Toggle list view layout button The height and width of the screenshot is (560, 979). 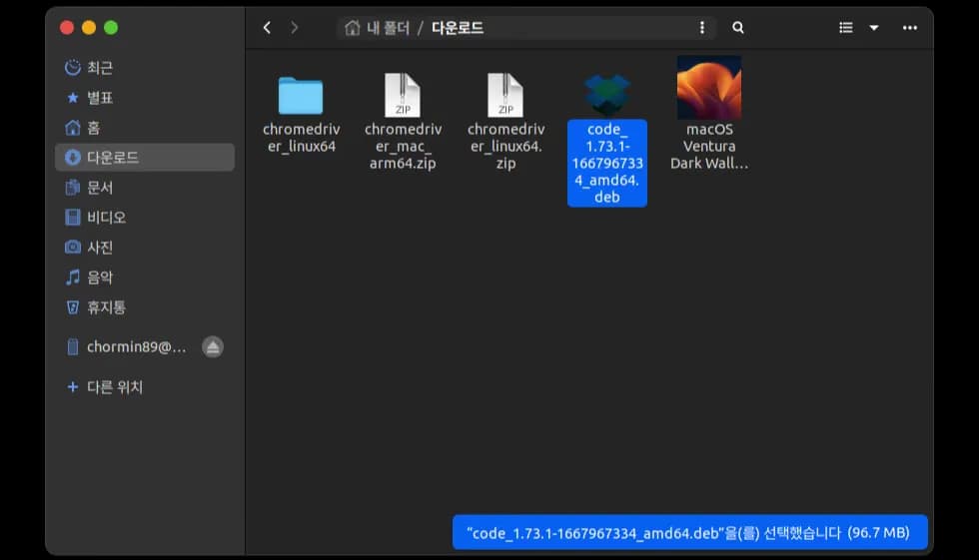pos(846,28)
